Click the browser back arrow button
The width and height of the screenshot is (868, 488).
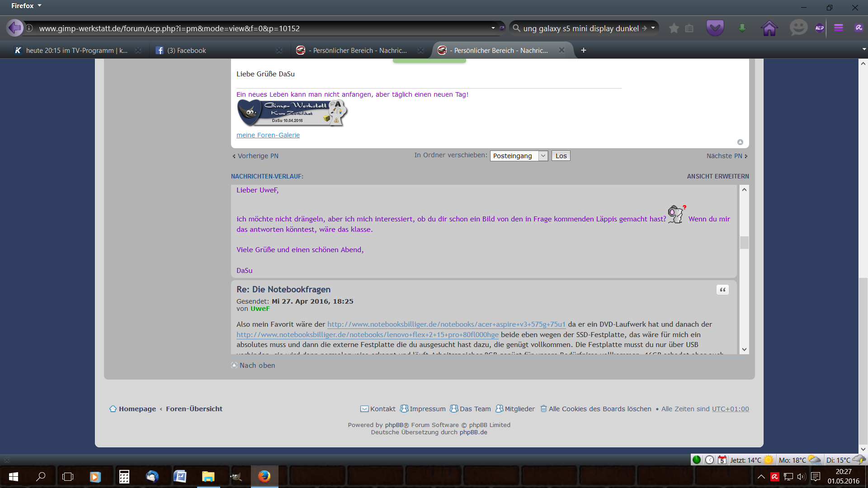(x=14, y=28)
